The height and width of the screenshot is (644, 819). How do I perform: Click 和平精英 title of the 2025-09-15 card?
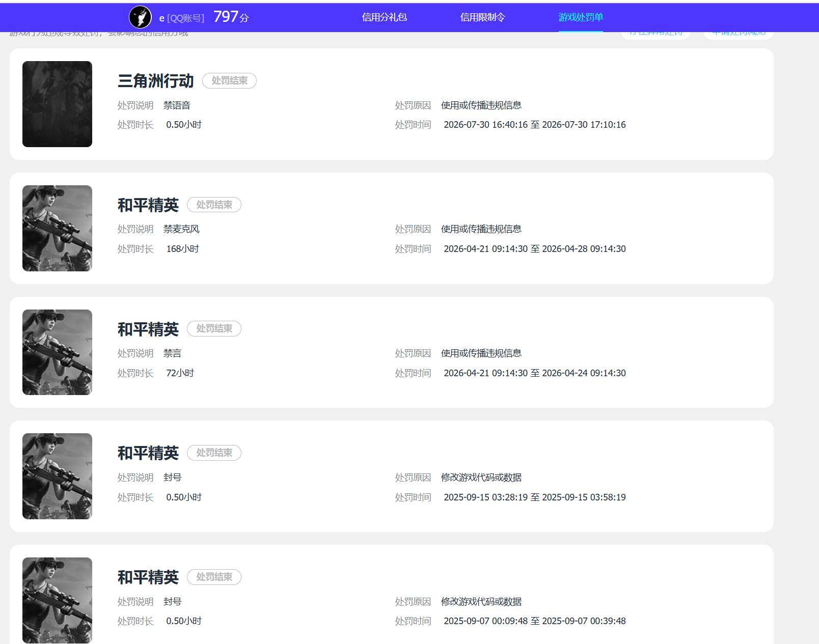[148, 453]
